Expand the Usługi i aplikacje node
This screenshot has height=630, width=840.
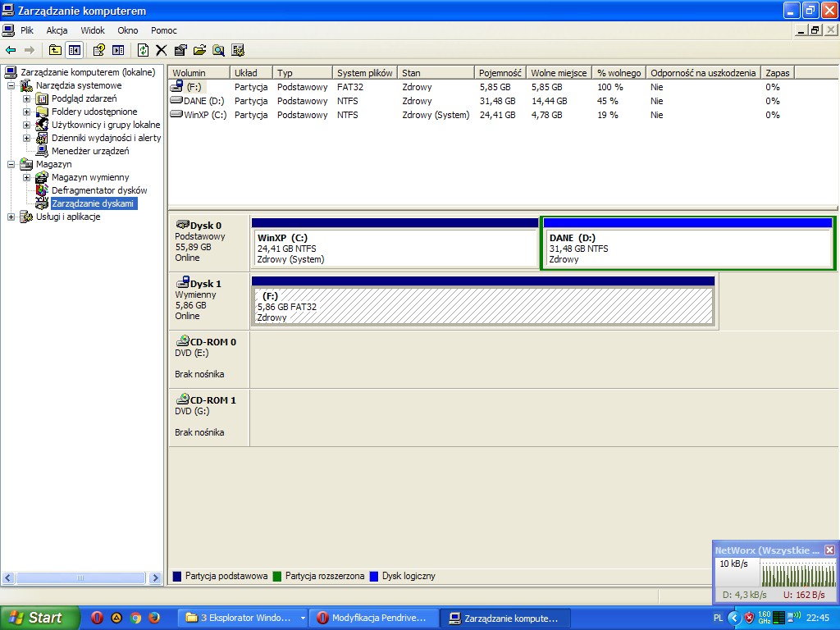(11, 217)
